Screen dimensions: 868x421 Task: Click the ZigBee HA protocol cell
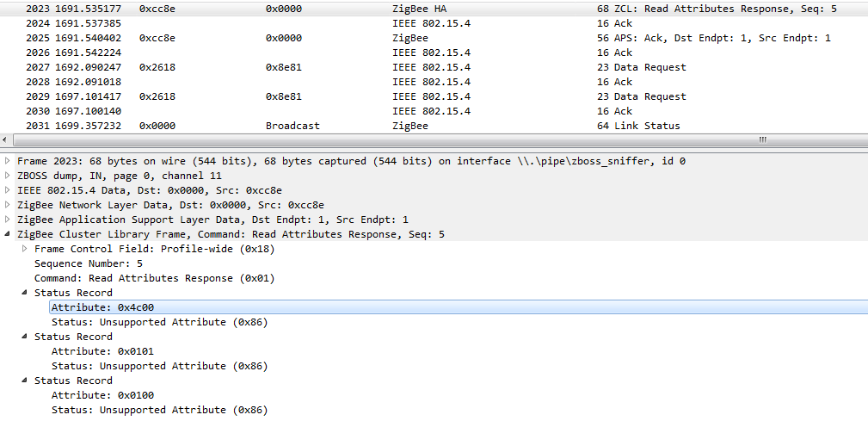pos(420,9)
